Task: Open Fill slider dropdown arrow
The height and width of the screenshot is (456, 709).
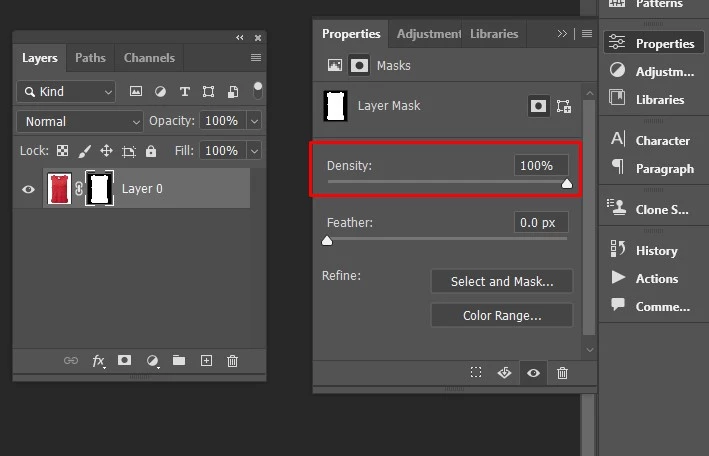Action: pos(255,151)
